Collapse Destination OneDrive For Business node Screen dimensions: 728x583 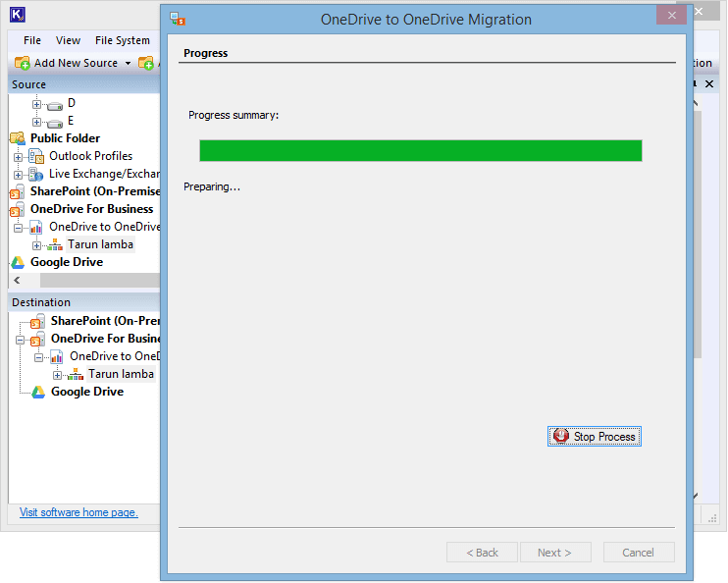click(x=20, y=340)
